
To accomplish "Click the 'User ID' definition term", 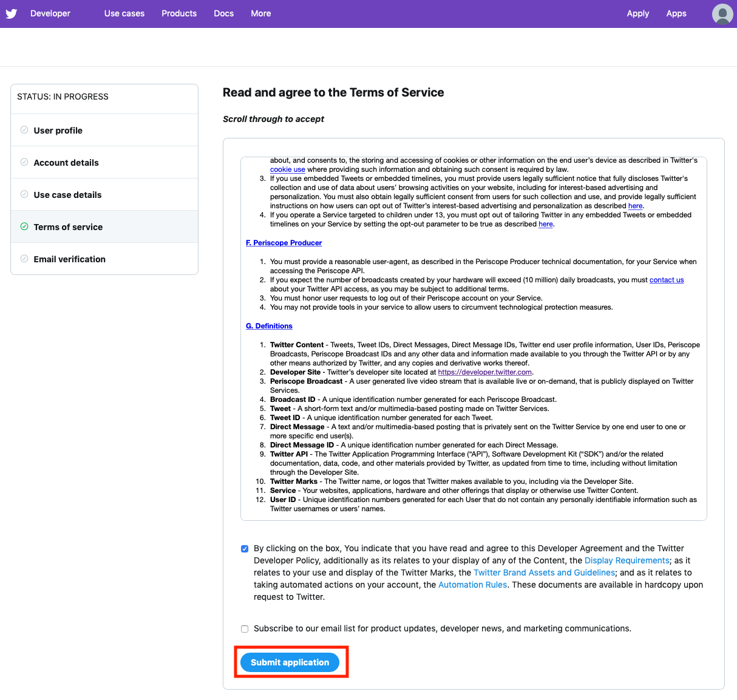I will tap(283, 500).
